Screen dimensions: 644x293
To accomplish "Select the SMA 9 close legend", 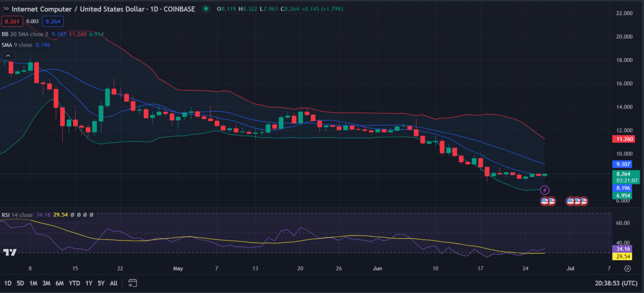I will pos(17,45).
